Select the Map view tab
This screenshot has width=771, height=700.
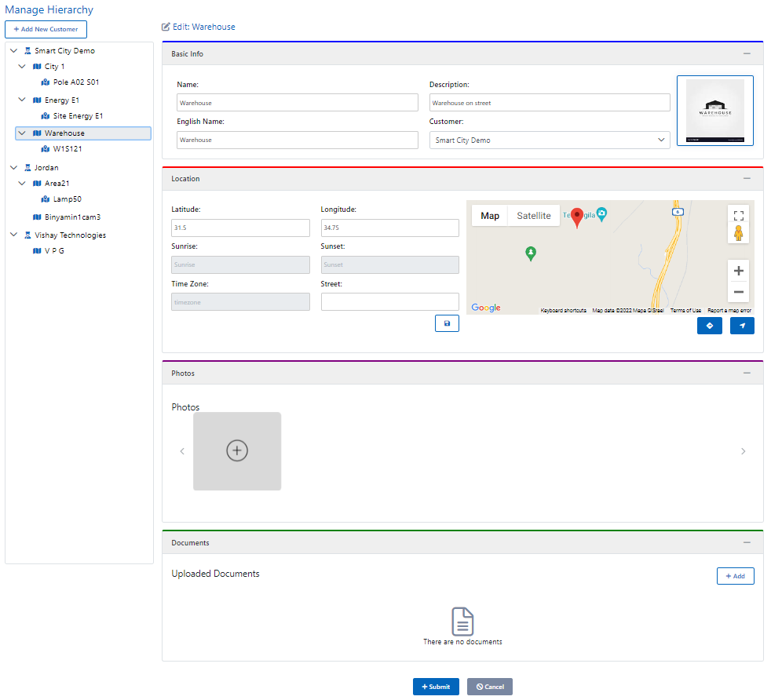pyautogui.click(x=490, y=216)
